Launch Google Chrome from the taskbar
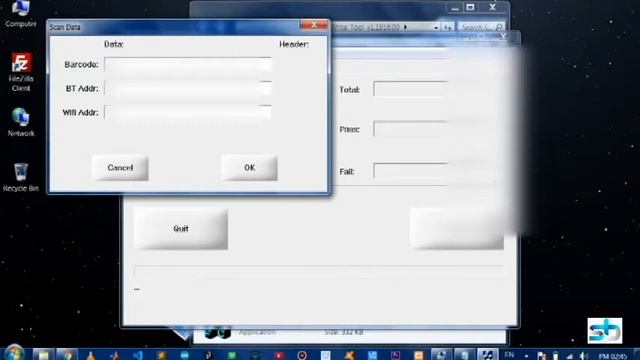This screenshot has height=360, width=640. tap(67, 354)
